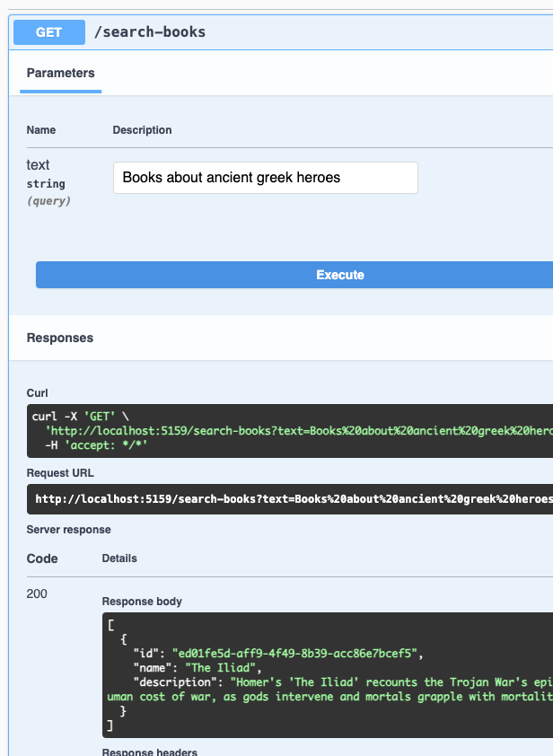The image size is (553, 756).
Task: Click the Details column header
Action: [x=119, y=558]
